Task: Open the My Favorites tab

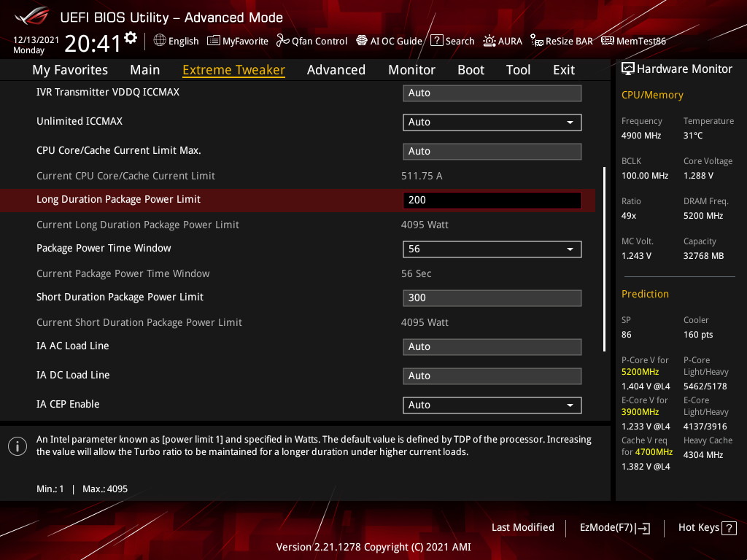Action: click(70, 70)
